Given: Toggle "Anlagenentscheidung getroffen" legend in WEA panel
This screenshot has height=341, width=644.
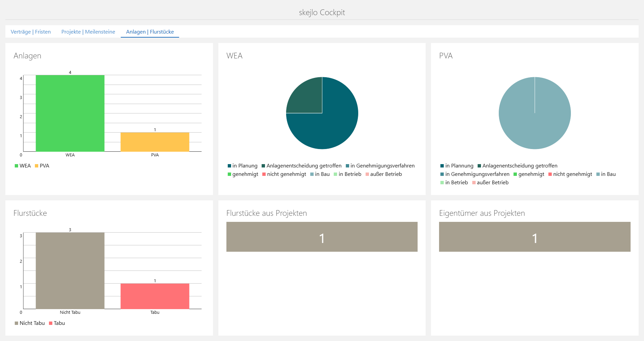Looking at the screenshot, I should pyautogui.click(x=301, y=166).
